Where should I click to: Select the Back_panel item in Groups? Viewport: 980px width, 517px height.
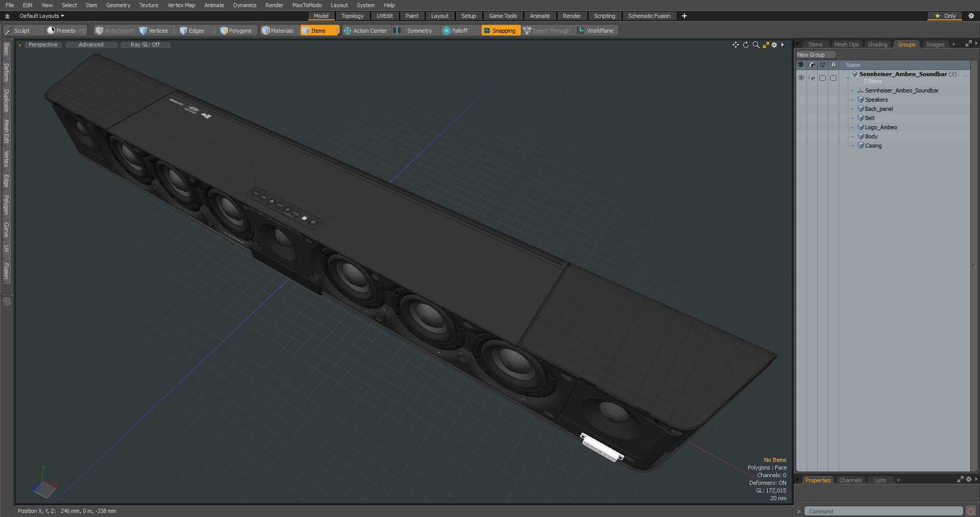pos(879,109)
